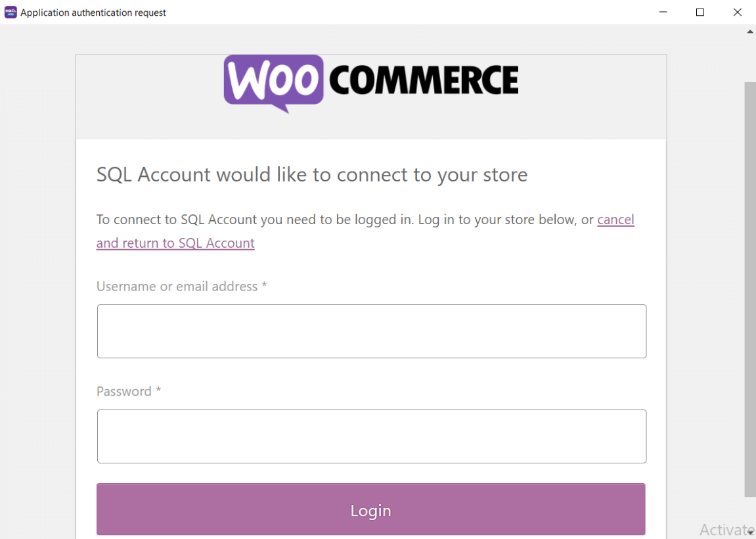Image resolution: width=756 pixels, height=539 pixels.
Task: Minimize the authentication request window
Action: click(663, 12)
